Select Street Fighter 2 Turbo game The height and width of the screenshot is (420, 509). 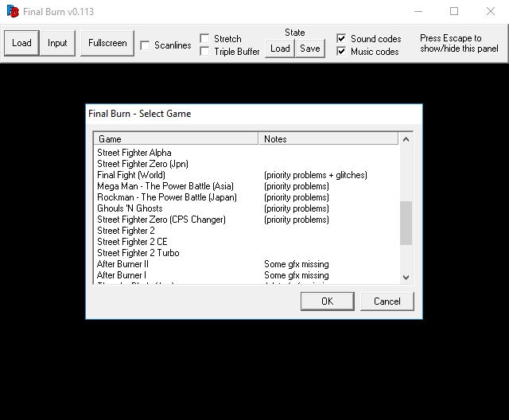point(138,253)
